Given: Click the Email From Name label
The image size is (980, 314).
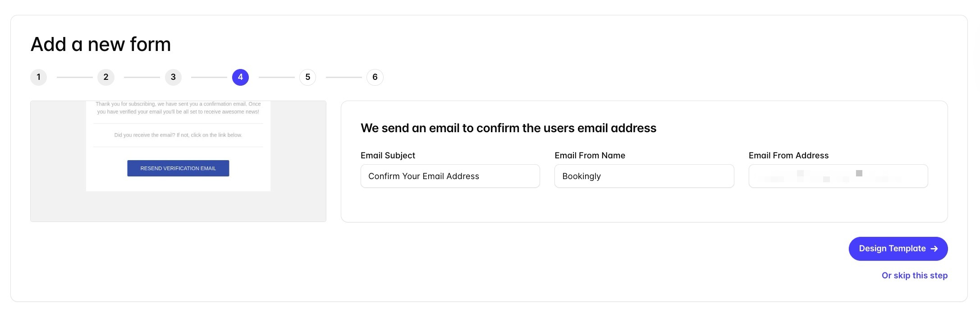Looking at the screenshot, I should (x=590, y=155).
